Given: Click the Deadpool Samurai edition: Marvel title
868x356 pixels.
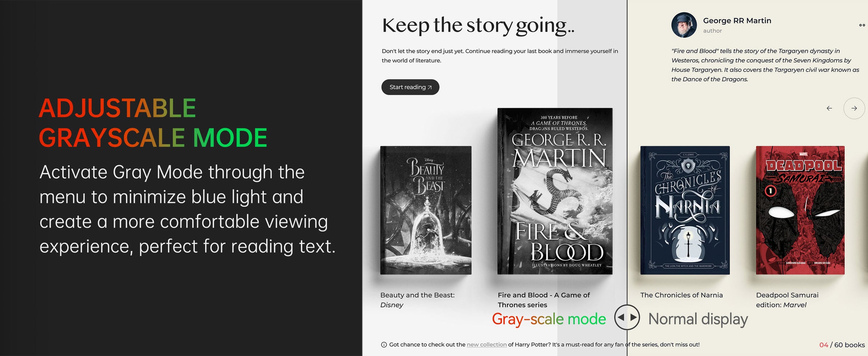Looking at the screenshot, I should click(x=787, y=300).
